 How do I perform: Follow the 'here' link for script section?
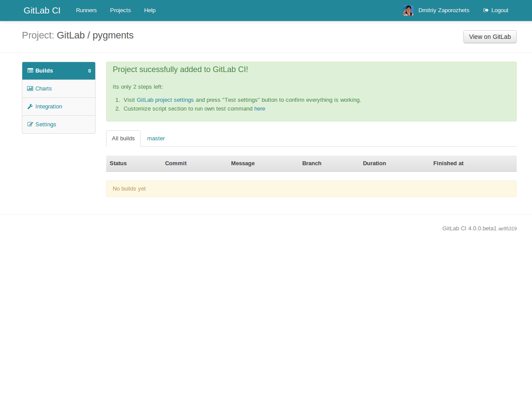click(259, 109)
